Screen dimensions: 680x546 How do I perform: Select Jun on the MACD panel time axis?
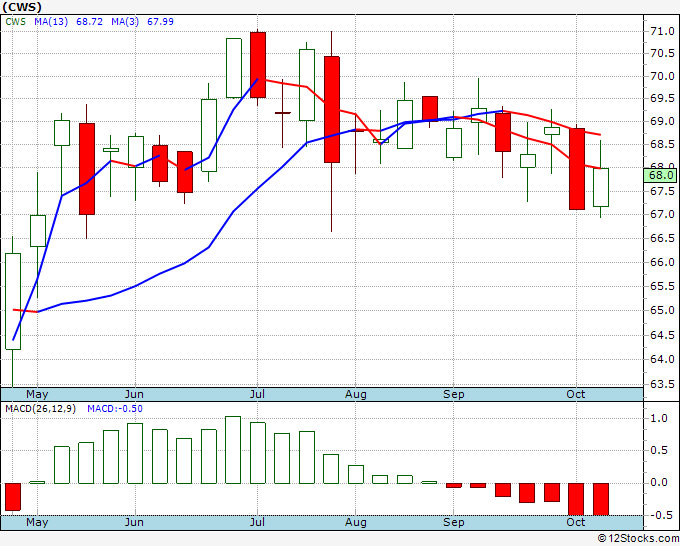coord(134,522)
